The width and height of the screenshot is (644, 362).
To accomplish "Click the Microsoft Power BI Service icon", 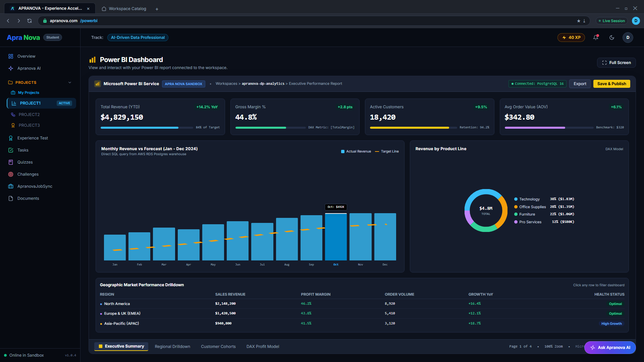I will click(x=98, y=84).
